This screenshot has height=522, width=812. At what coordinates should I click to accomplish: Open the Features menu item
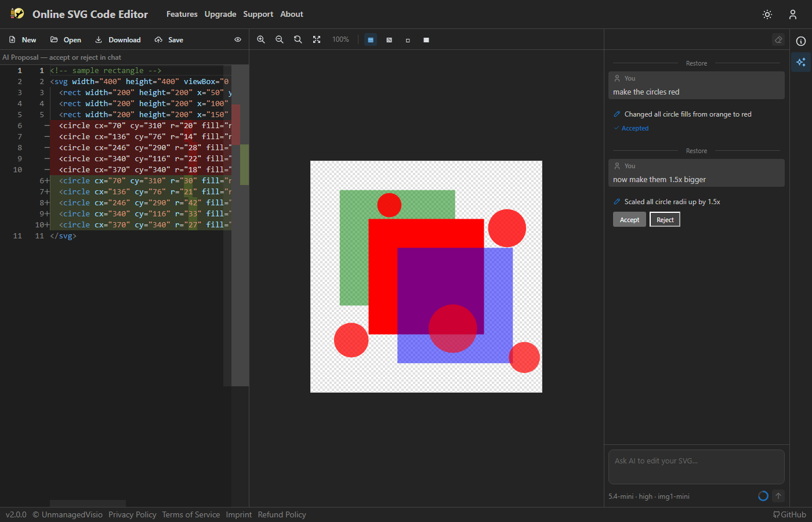click(182, 14)
